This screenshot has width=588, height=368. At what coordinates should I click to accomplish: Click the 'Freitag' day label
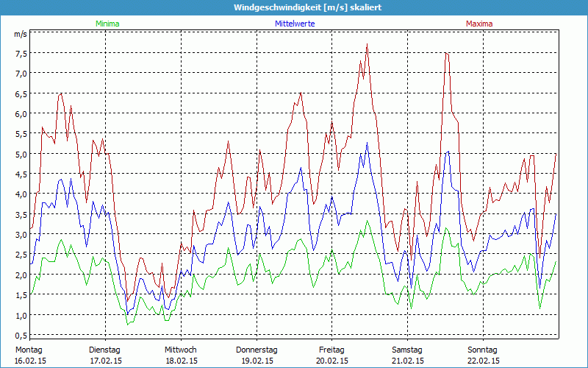coord(331,350)
